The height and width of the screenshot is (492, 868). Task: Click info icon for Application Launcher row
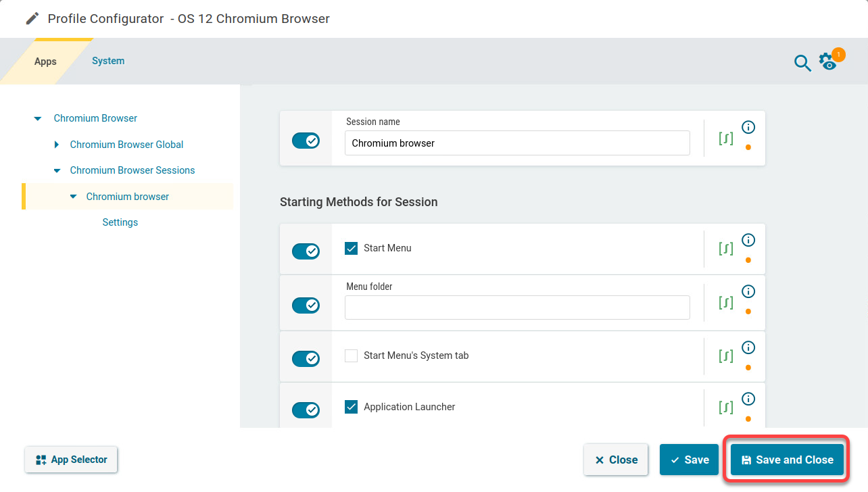748,399
